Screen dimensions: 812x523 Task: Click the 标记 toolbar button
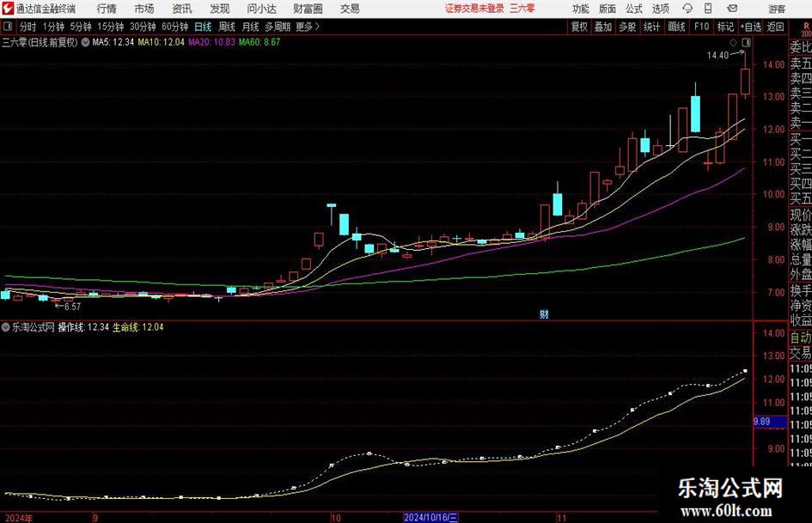(x=725, y=27)
